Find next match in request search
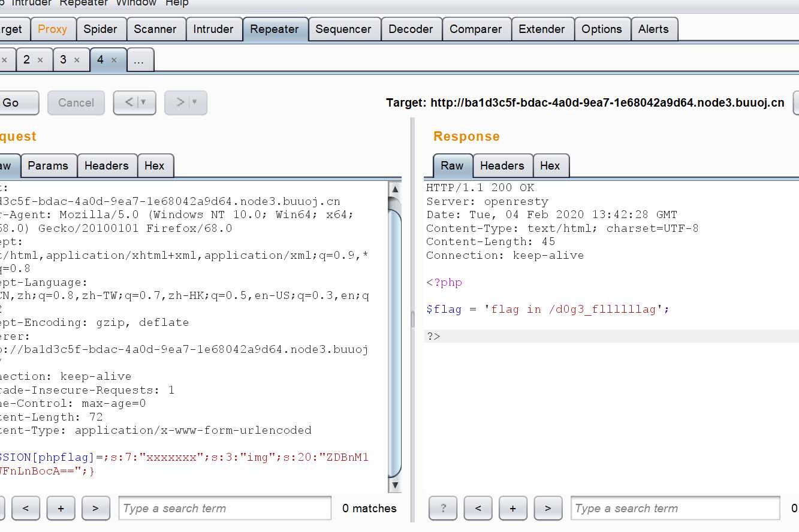The height and width of the screenshot is (532, 799). [x=95, y=508]
